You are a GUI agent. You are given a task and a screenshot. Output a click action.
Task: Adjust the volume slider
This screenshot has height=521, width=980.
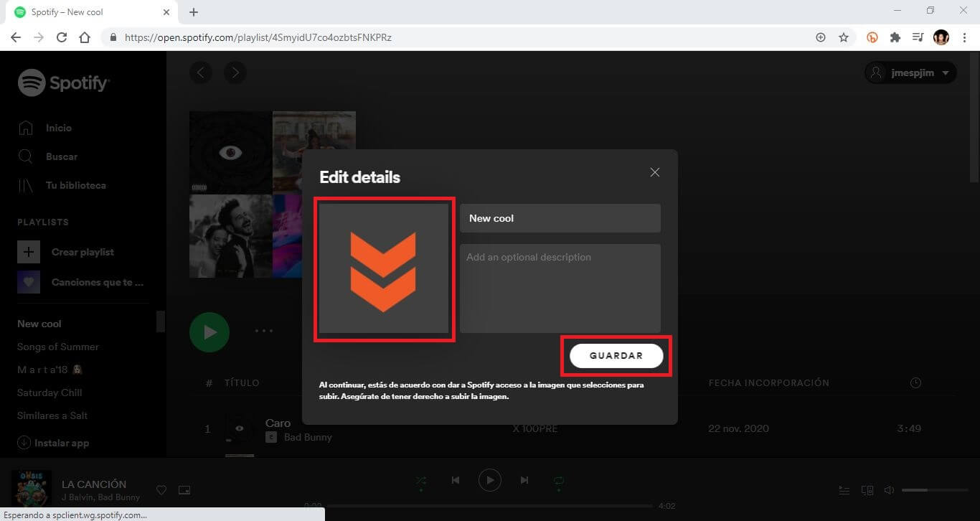click(935, 490)
